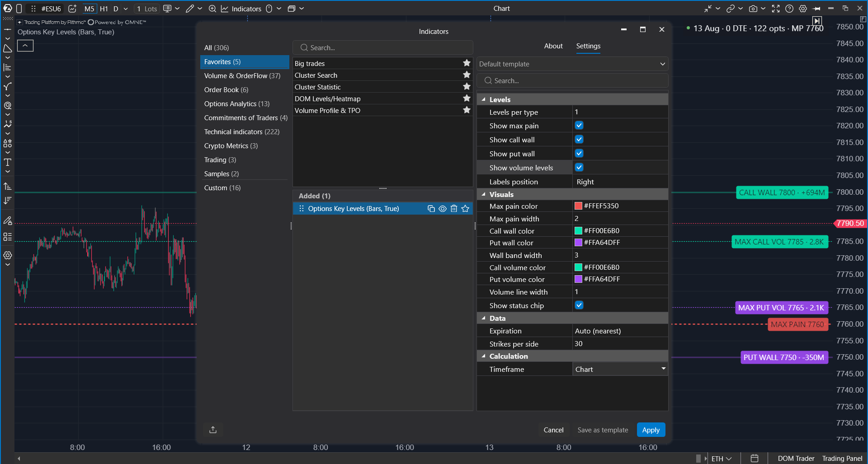868x464 pixels.
Task: Click the Apply button
Action: click(x=651, y=430)
